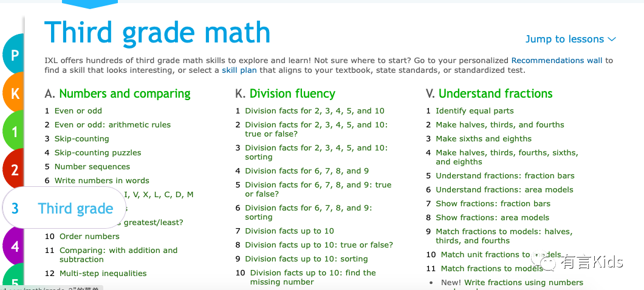Open New! Write fractions using numbers
Viewport: 644px width, 290px height.
[512, 283]
